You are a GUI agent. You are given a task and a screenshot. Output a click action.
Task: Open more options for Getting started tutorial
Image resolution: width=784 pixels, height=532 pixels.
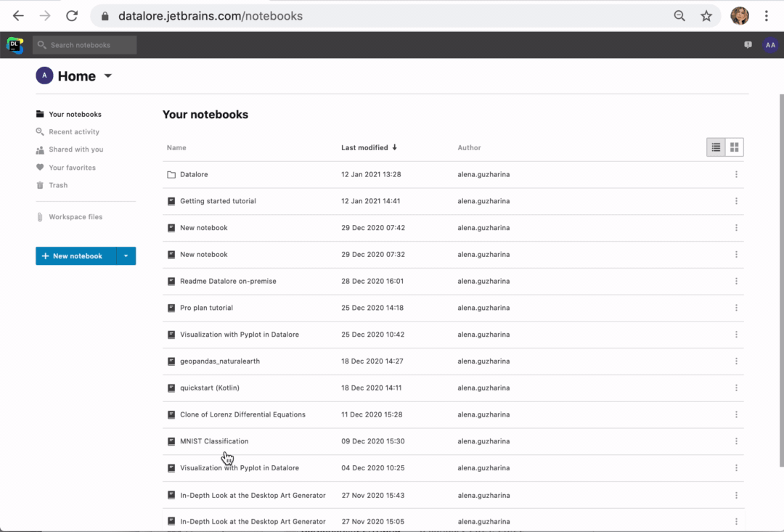(736, 201)
